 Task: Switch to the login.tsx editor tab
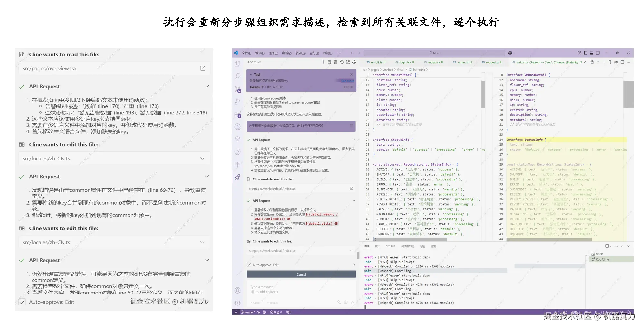pyautogui.click(x=405, y=62)
